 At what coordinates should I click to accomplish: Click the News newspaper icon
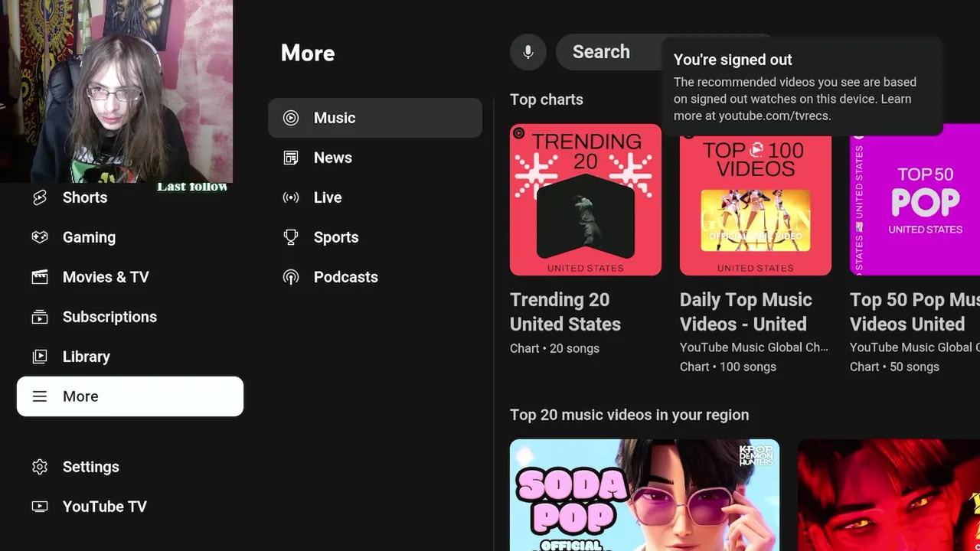[291, 158]
